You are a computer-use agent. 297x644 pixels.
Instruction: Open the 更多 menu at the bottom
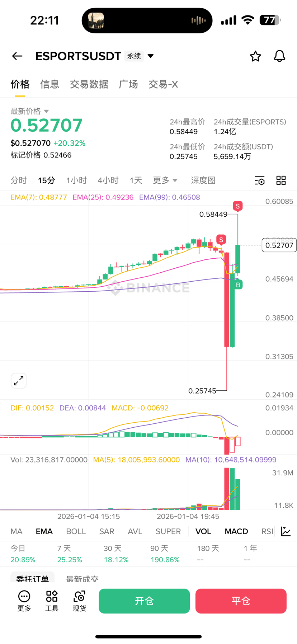[24, 601]
